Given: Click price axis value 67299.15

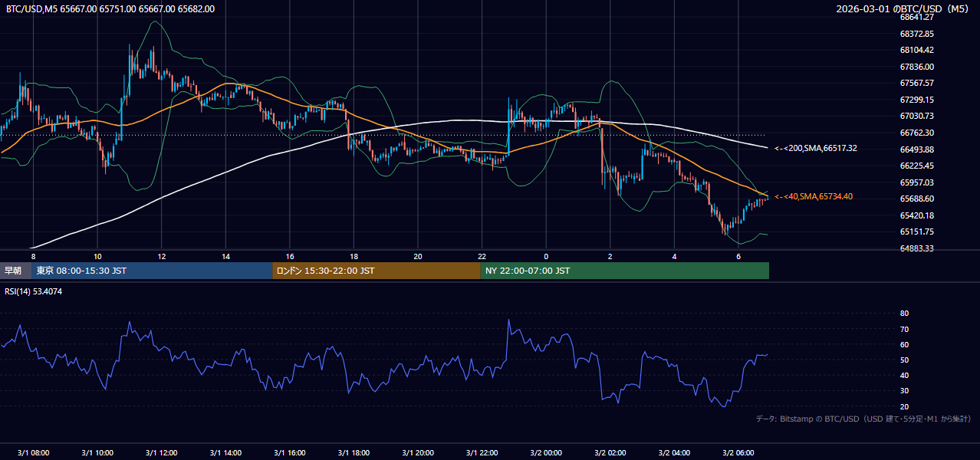Looking at the screenshot, I should pyautogui.click(x=916, y=100).
